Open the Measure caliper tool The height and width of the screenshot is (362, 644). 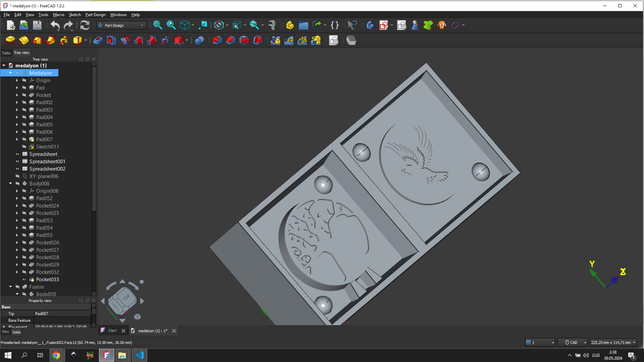click(x=272, y=25)
